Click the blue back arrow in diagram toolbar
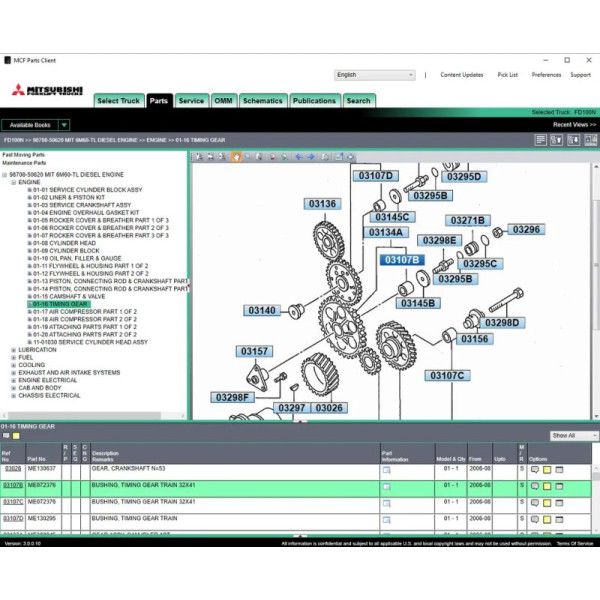The height and width of the screenshot is (600, 600). [299, 157]
